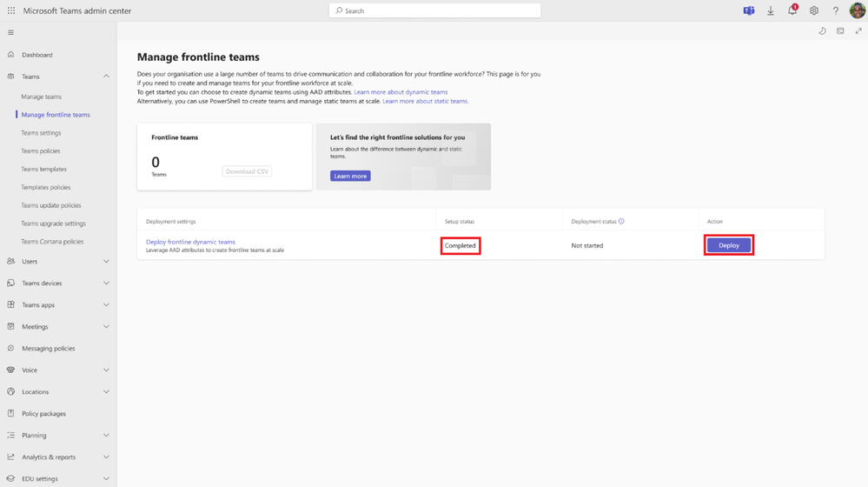The height and width of the screenshot is (487, 868).
Task: Open Teams Cortana policies menu item
Action: [x=52, y=242]
